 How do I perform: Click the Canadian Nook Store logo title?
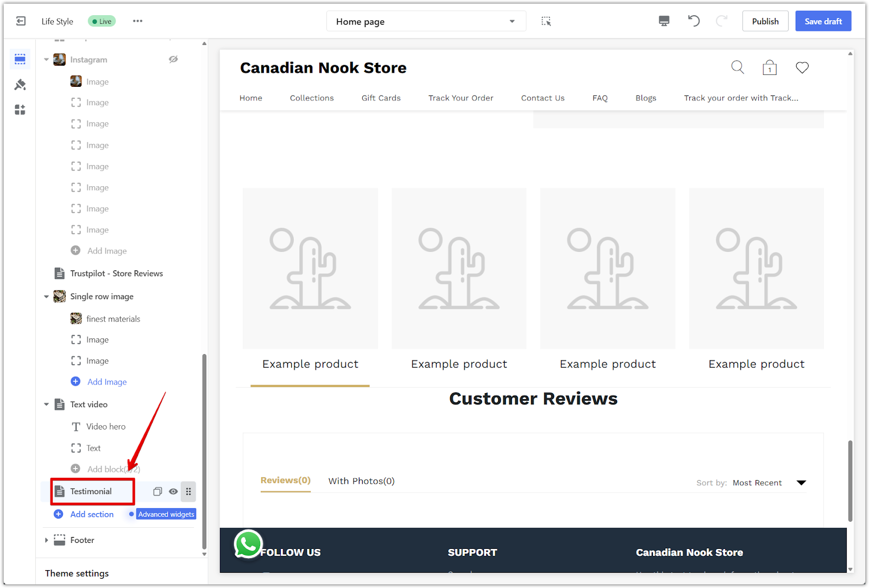(x=323, y=68)
